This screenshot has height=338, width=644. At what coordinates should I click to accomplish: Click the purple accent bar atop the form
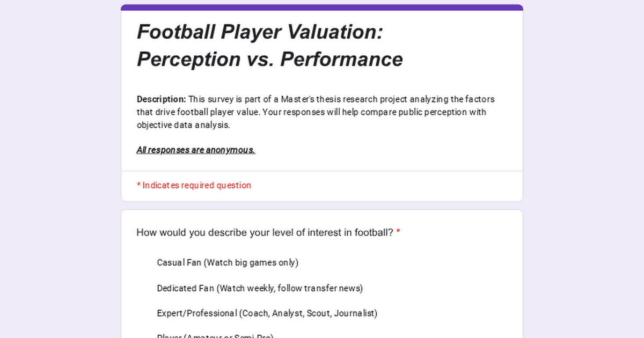(x=322, y=8)
